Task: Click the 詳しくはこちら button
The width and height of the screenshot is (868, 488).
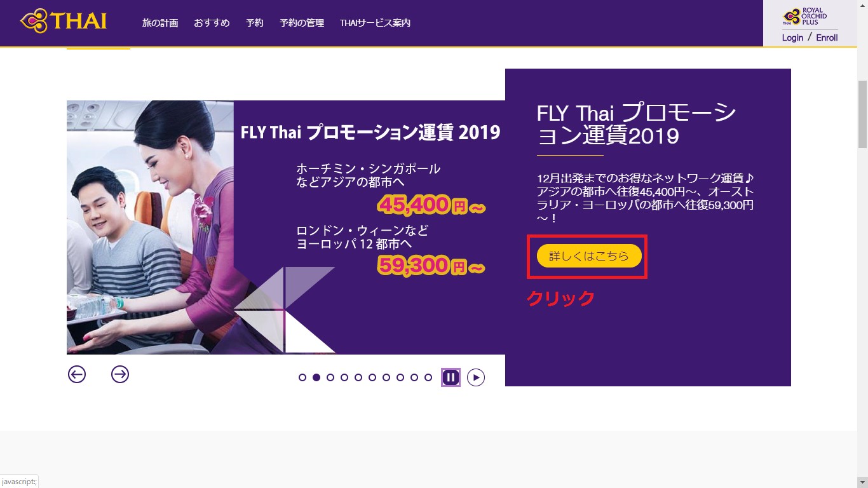Action: click(589, 256)
